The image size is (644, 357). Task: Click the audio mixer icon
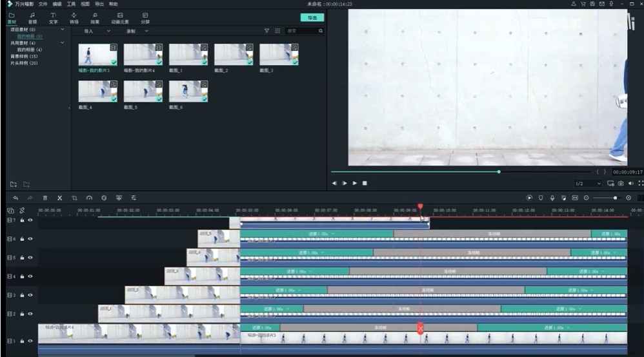click(563, 198)
